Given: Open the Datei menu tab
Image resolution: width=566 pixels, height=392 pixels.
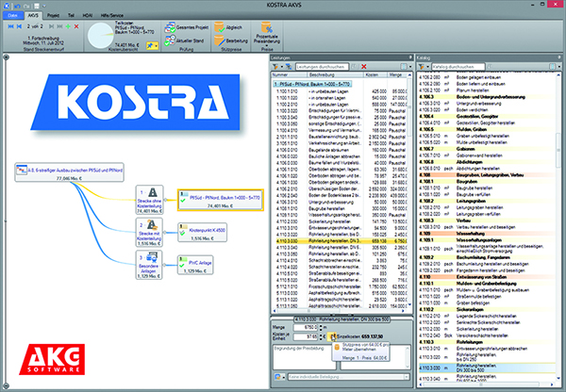Looking at the screenshot, I should coord(11,14).
